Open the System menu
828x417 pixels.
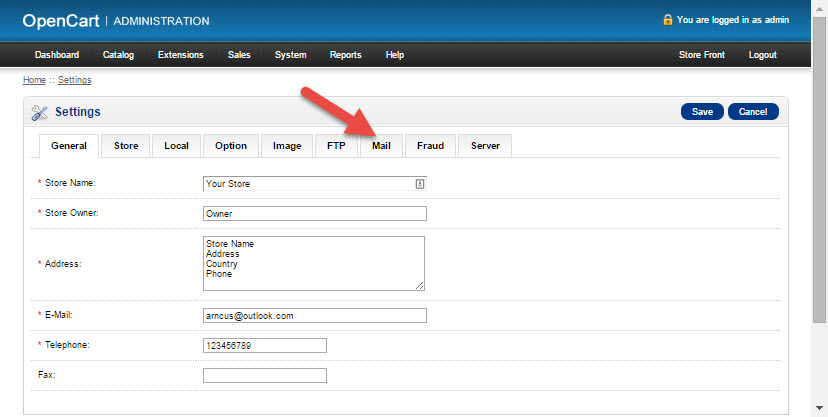coord(290,55)
